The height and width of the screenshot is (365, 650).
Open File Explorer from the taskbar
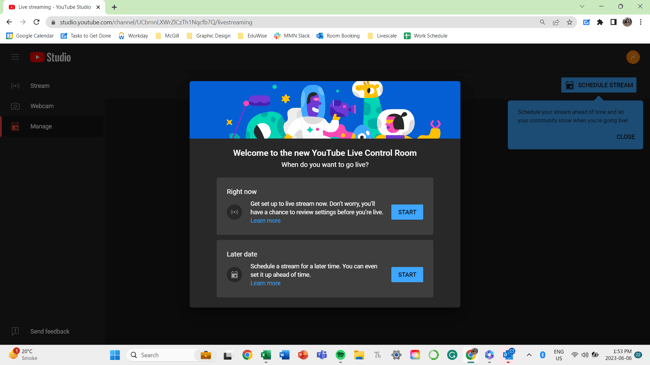click(x=359, y=355)
